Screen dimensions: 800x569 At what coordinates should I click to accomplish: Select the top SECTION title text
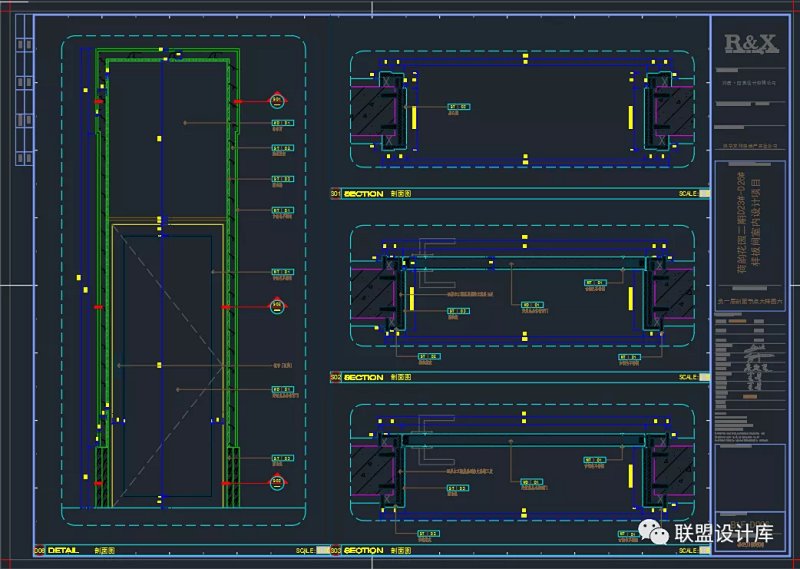pos(364,194)
